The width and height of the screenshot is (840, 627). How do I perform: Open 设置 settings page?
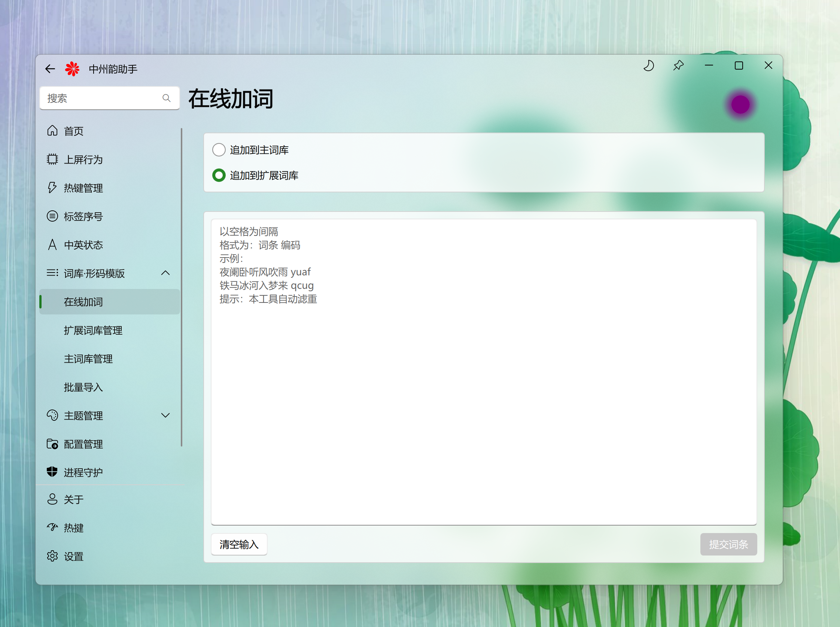click(74, 556)
